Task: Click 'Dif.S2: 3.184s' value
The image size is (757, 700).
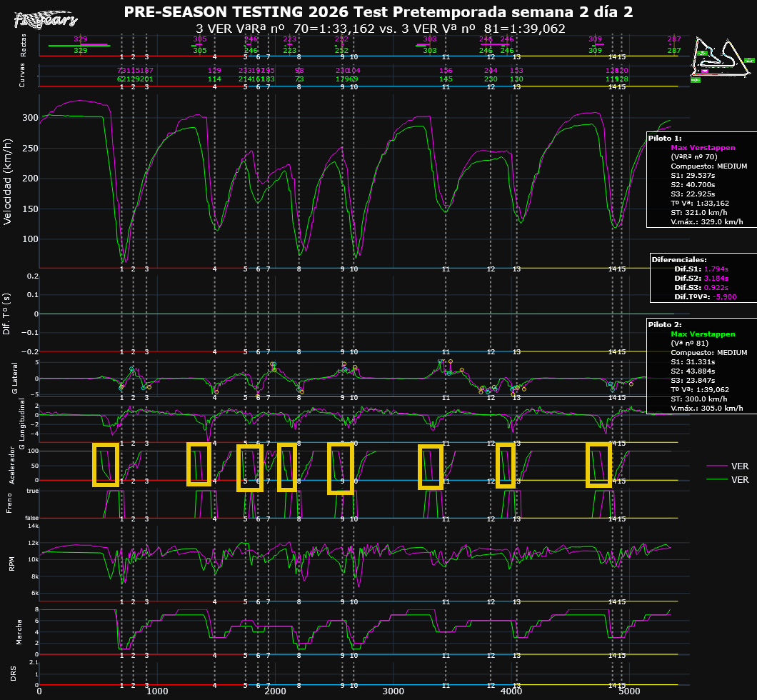Action: coord(701,278)
